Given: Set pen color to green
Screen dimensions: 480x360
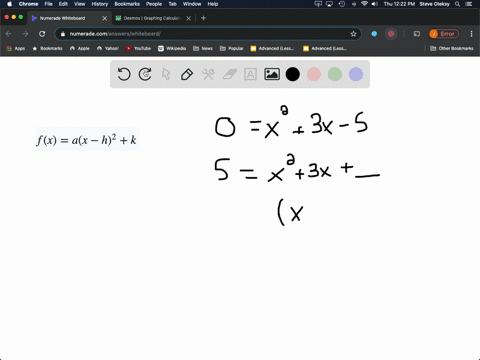Looking at the screenshot, I should pyautogui.click(x=335, y=74).
